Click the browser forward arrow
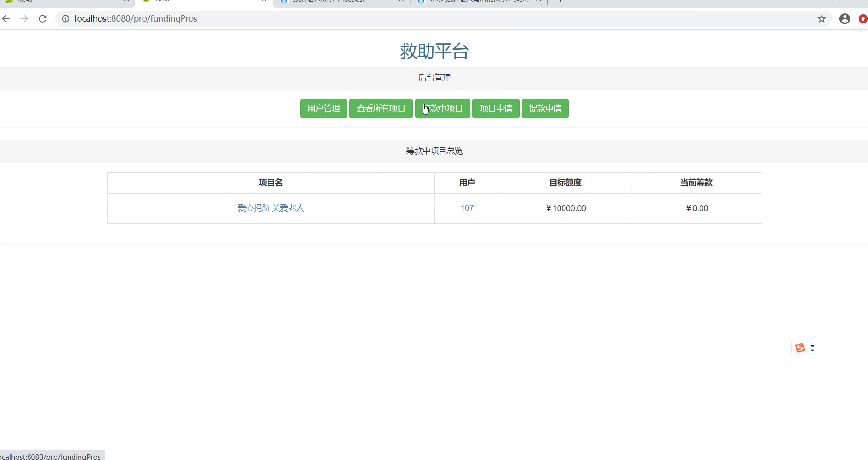Image resolution: width=868 pixels, height=460 pixels. pos(24,19)
